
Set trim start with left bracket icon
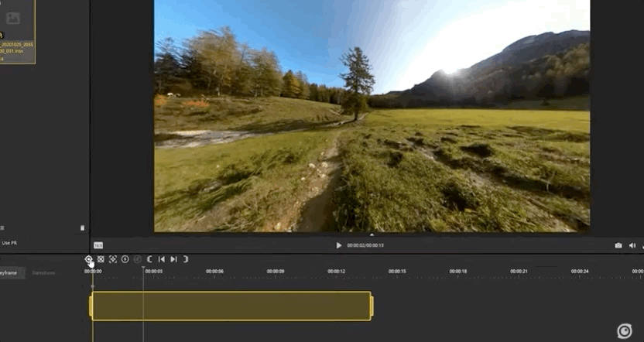[150, 259]
